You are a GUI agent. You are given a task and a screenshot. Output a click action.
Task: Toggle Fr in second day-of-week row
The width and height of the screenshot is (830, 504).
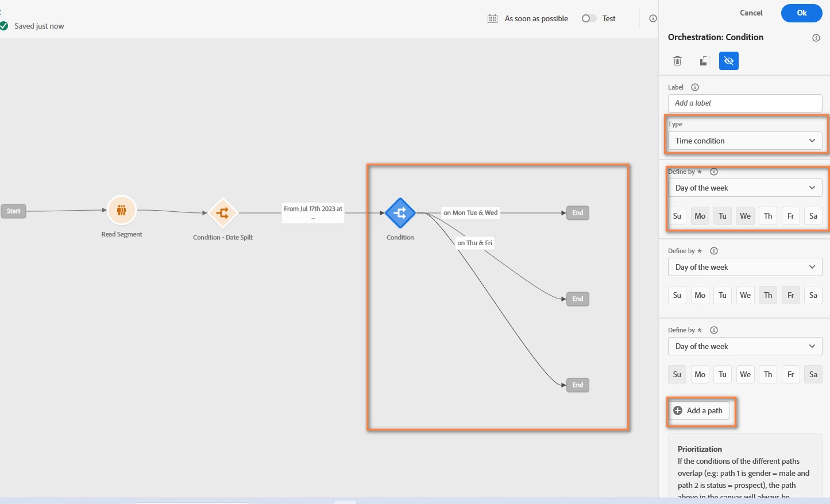click(x=791, y=295)
